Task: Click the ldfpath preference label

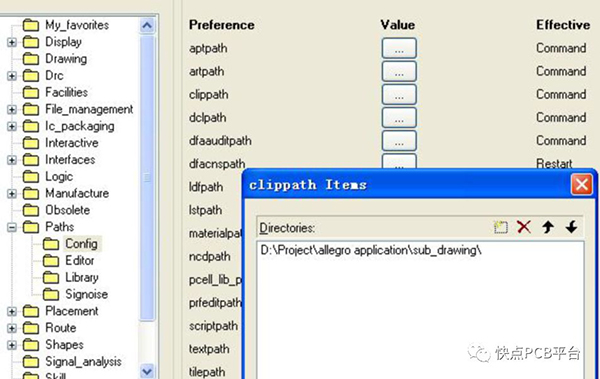Action: click(206, 187)
